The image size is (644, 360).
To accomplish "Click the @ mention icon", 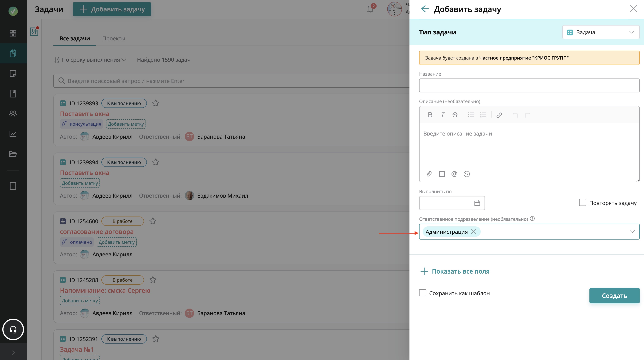I will (x=454, y=174).
